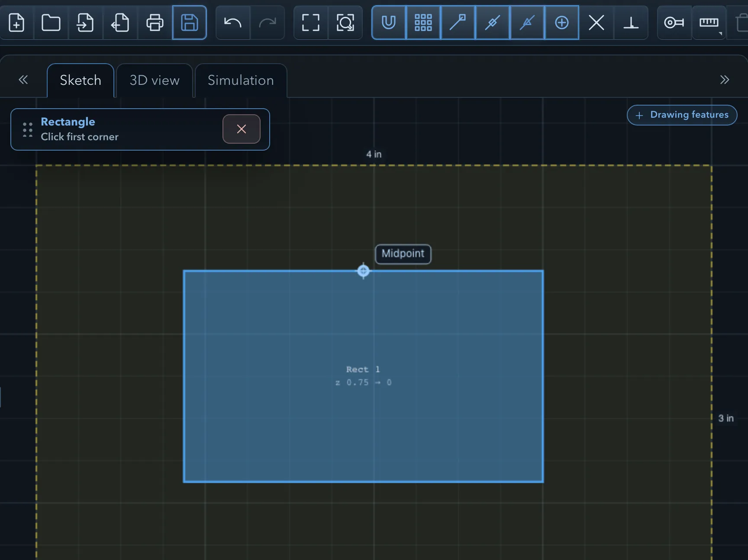The width and height of the screenshot is (748, 560).
Task: Grab the Rectangle prompt drag handle
Action: [28, 129]
